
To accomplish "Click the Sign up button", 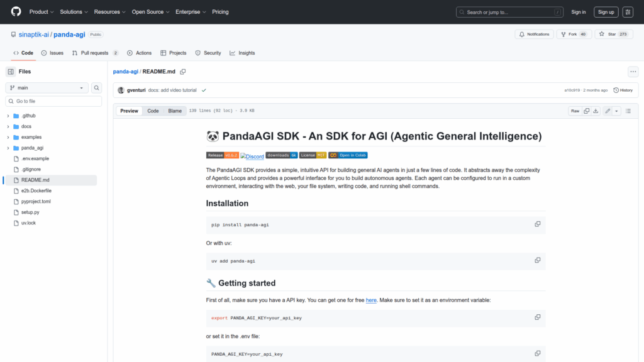I will (x=606, y=12).
